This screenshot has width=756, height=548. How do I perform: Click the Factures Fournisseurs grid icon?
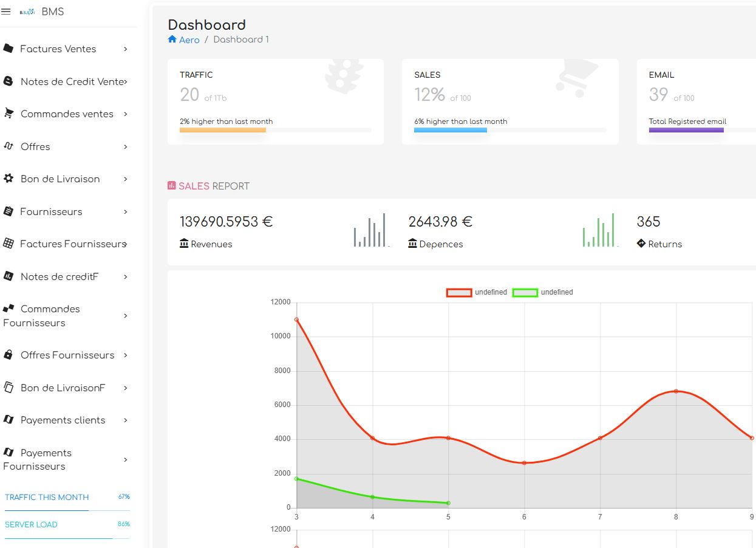pos(9,244)
